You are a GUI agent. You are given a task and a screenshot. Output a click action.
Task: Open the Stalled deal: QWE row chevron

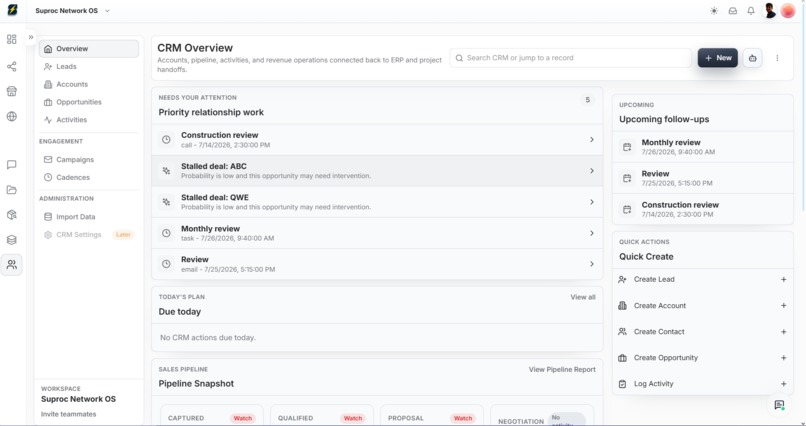coord(592,202)
